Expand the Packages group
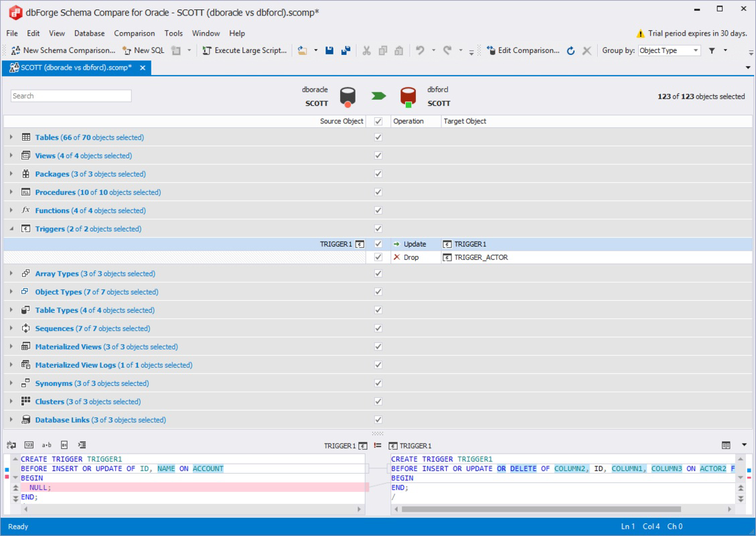The height and width of the screenshot is (536, 756). coord(11,174)
